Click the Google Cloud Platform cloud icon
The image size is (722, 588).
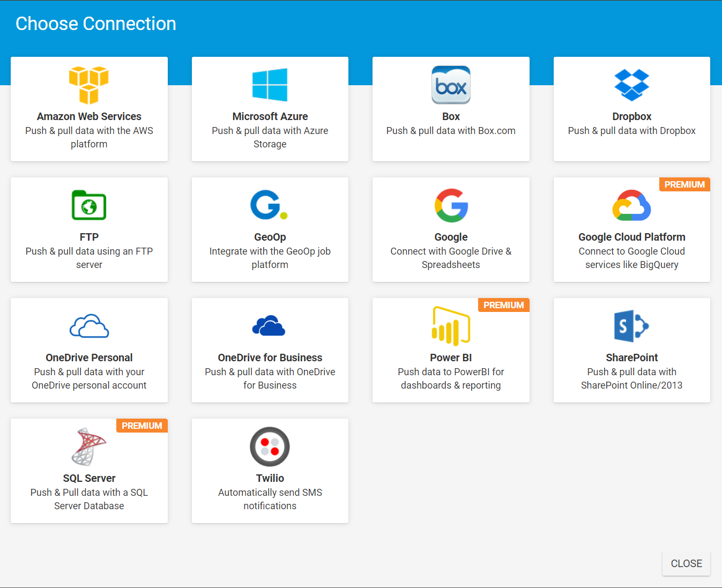(x=632, y=205)
